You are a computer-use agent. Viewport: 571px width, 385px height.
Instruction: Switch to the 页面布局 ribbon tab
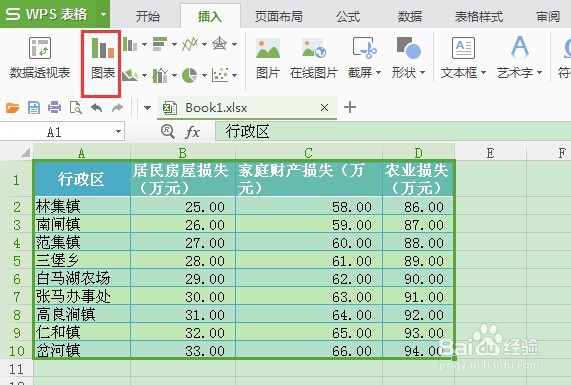tap(279, 16)
